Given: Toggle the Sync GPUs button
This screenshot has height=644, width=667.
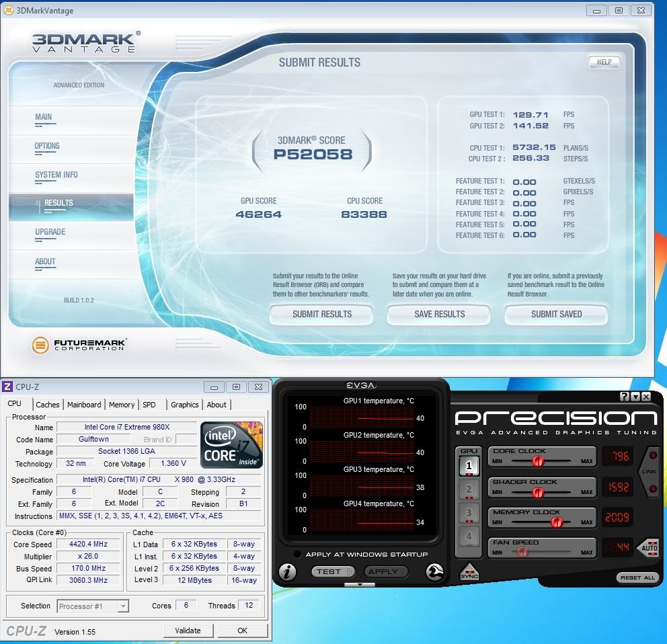Looking at the screenshot, I should coord(469,572).
